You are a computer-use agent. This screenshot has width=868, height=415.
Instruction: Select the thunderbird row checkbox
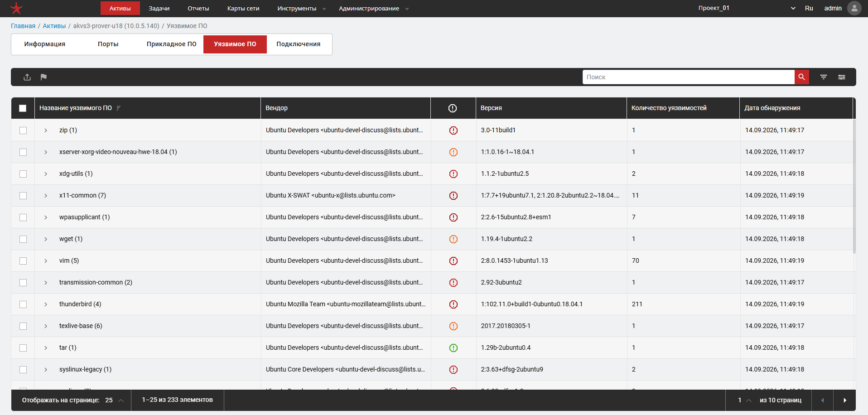(23, 304)
